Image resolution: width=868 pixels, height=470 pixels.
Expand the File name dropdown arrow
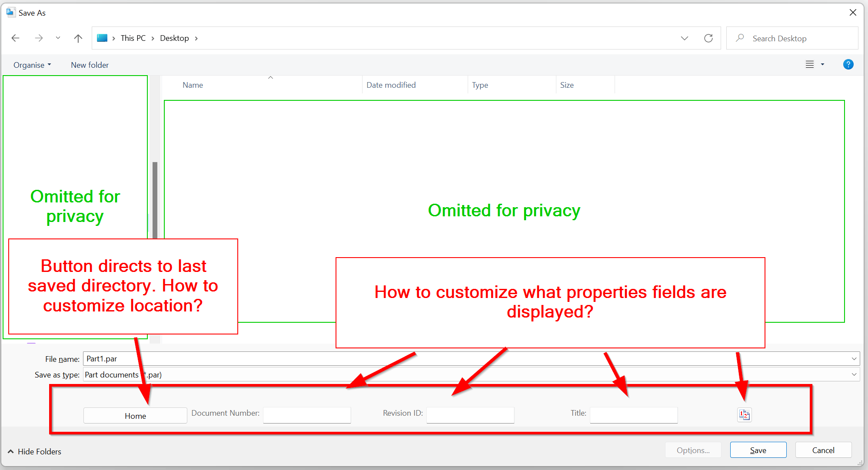click(854, 359)
